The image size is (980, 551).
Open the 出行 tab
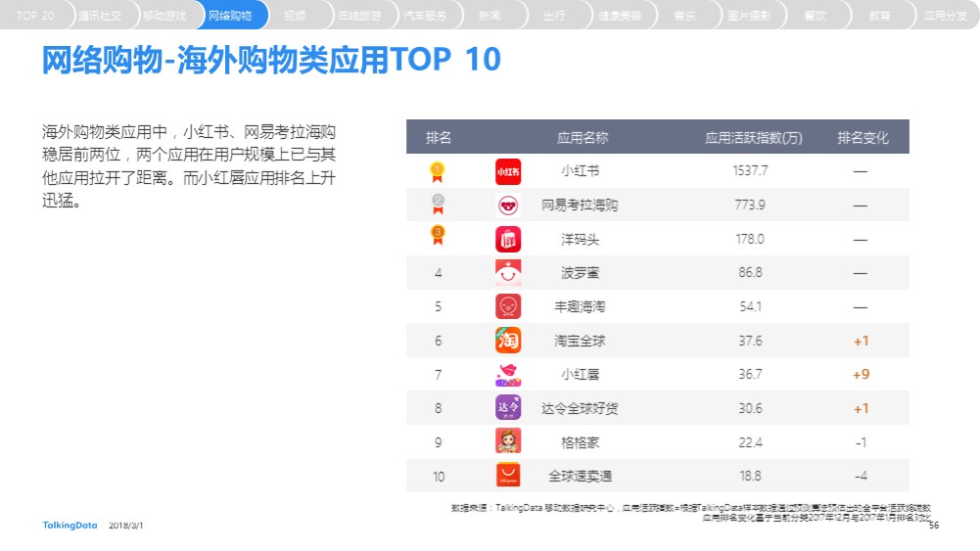click(x=554, y=15)
